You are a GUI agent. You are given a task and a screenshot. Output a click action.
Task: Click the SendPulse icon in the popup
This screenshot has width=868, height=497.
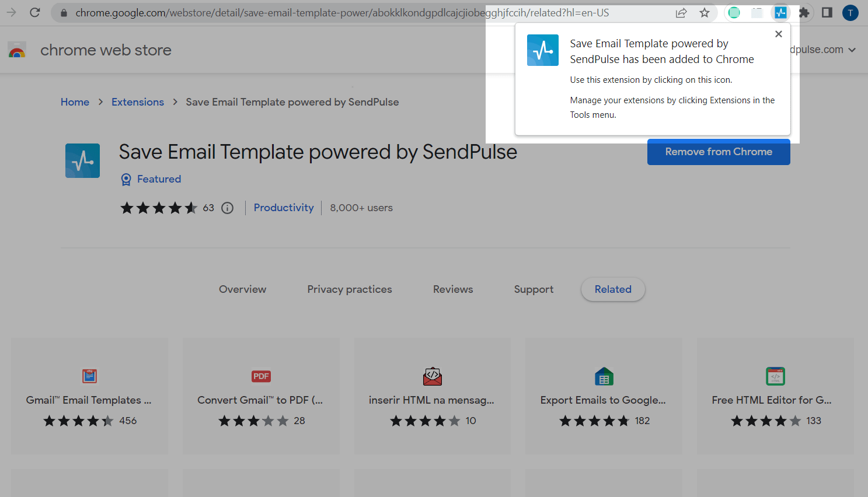[x=543, y=50]
